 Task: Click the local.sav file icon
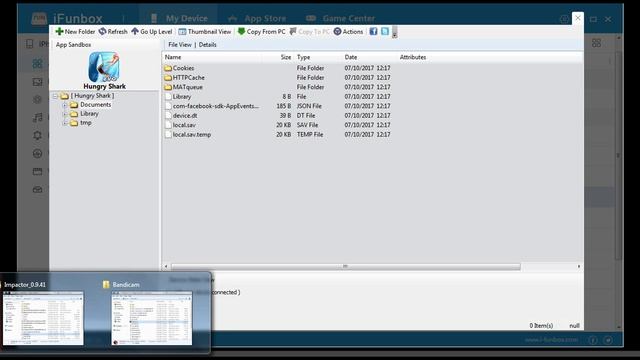coord(168,125)
